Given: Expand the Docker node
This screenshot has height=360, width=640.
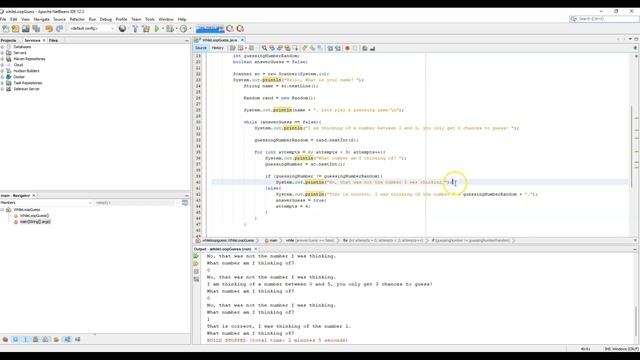Looking at the screenshot, I should click(2, 77).
